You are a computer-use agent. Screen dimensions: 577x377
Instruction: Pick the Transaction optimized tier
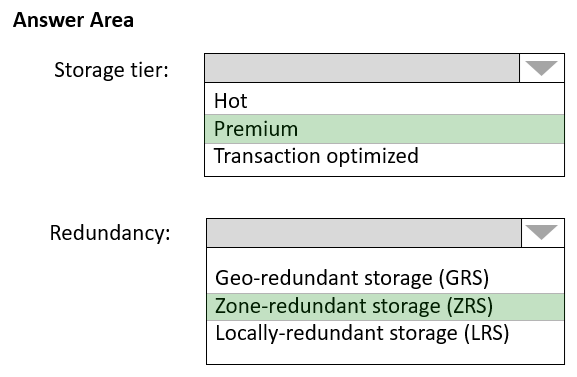(x=385, y=156)
